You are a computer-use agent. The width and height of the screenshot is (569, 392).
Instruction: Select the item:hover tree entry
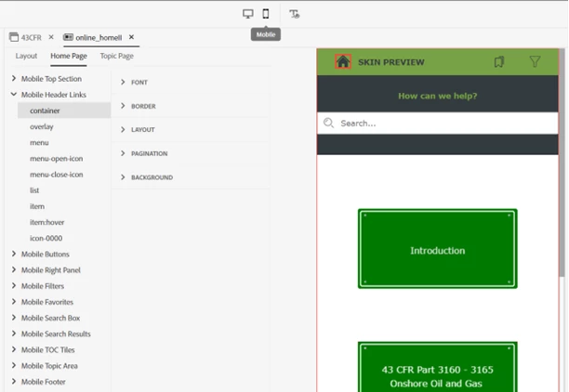click(x=46, y=222)
